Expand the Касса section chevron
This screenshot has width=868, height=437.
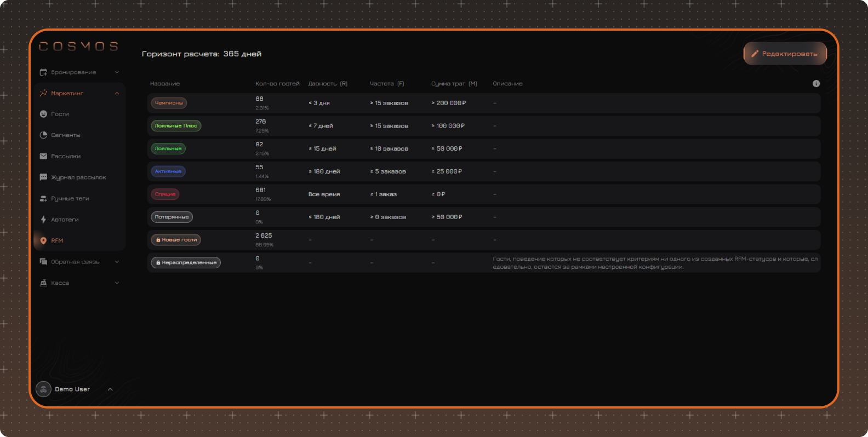pyautogui.click(x=117, y=283)
